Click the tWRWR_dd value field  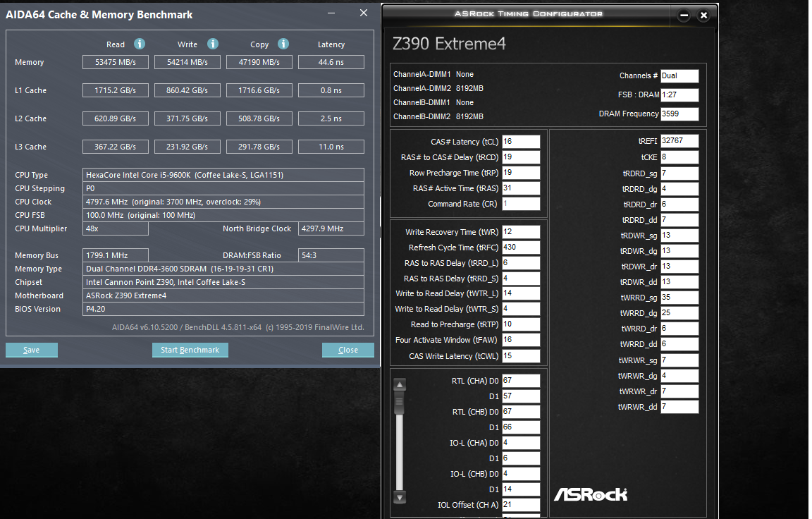[679, 407]
